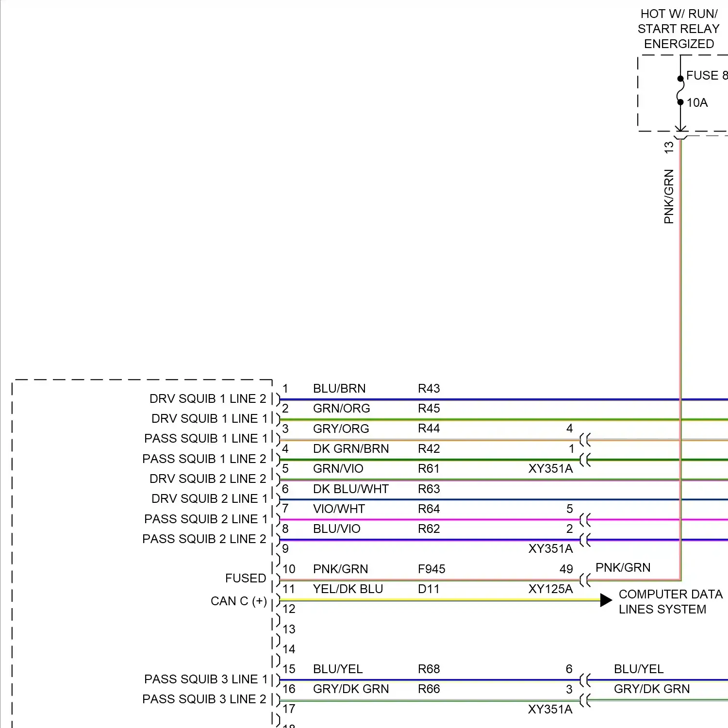Click the FUSED pin label

point(246,579)
